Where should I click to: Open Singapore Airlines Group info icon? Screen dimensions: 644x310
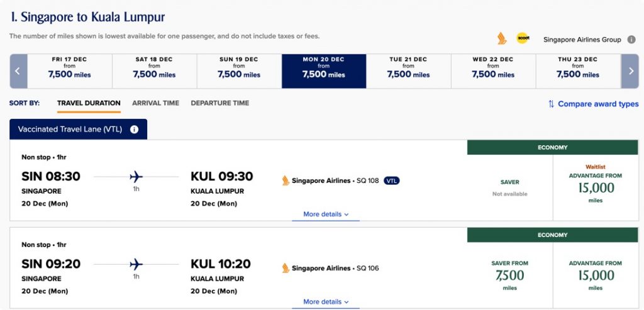coord(631,40)
